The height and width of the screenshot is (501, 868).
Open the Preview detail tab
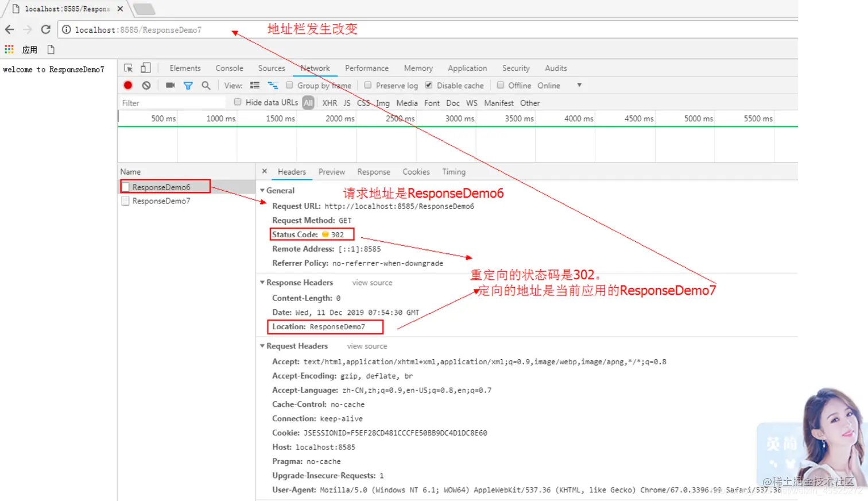point(332,172)
